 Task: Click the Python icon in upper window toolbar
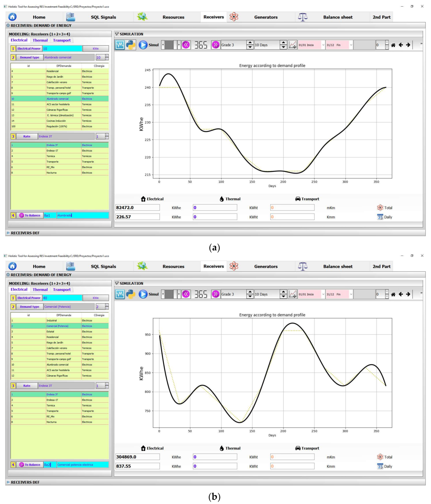(130, 45)
